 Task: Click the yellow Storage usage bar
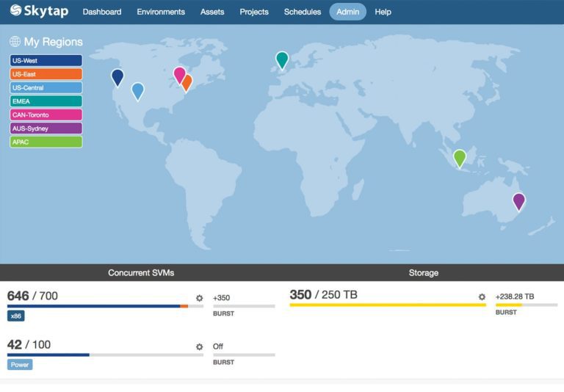pos(387,305)
